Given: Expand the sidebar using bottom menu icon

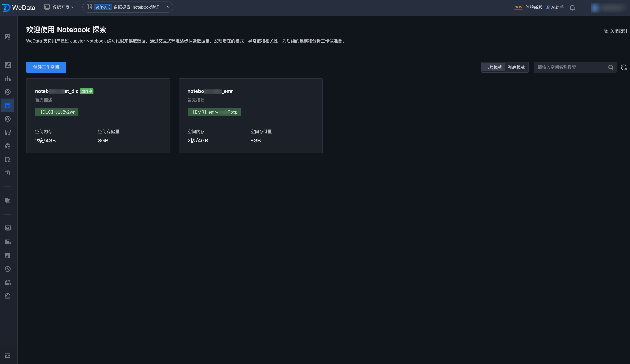Looking at the screenshot, I should pos(7,356).
